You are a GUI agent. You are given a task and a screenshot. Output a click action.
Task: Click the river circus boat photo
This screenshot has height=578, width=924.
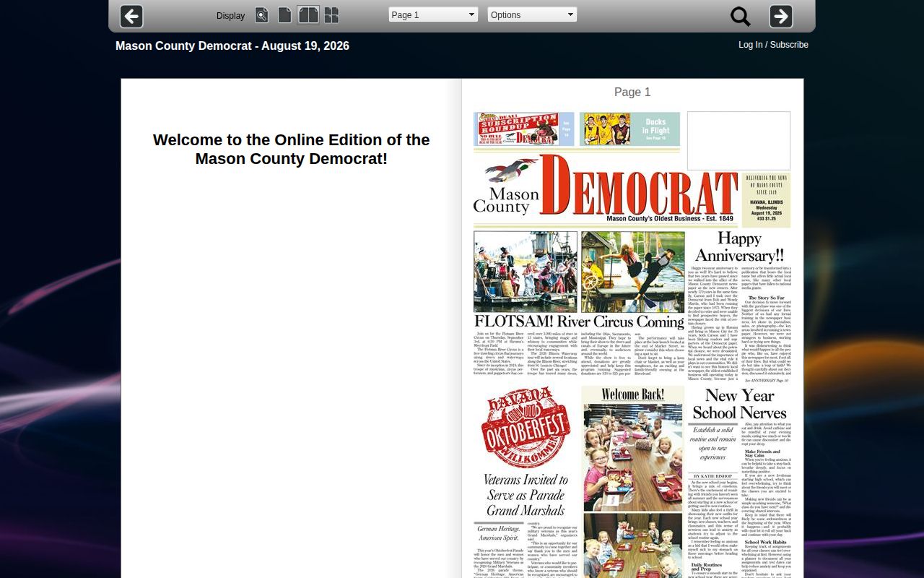(x=526, y=272)
